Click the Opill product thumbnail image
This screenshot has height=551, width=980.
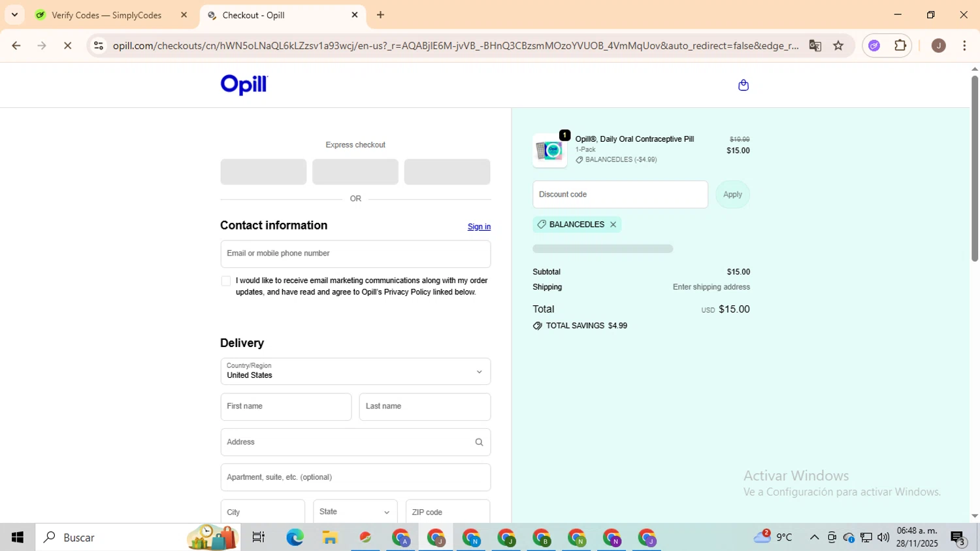point(550,151)
